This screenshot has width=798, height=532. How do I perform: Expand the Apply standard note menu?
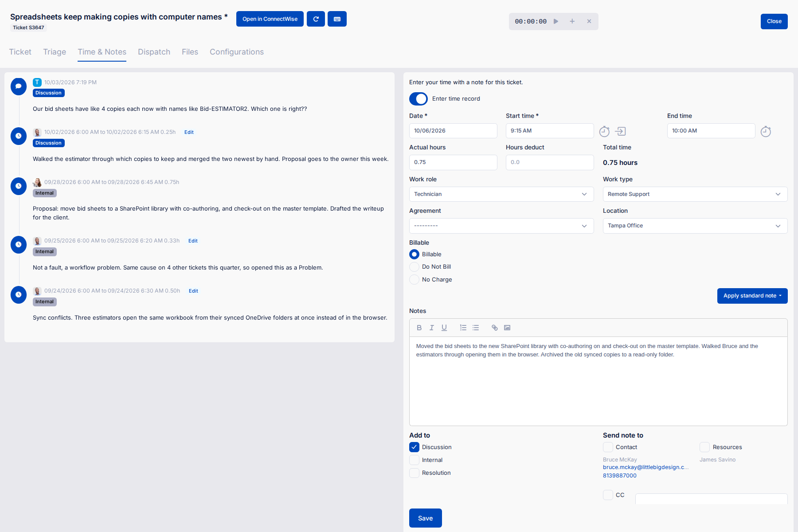(752, 296)
